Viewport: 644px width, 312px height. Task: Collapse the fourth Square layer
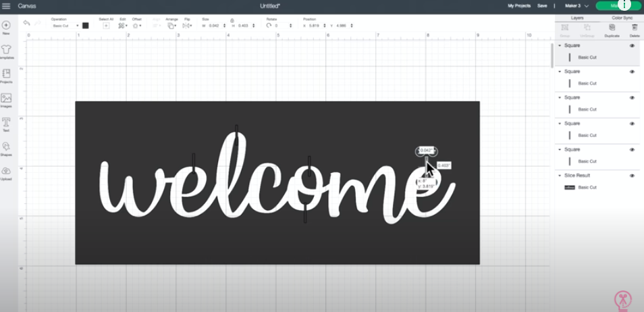pyautogui.click(x=560, y=124)
